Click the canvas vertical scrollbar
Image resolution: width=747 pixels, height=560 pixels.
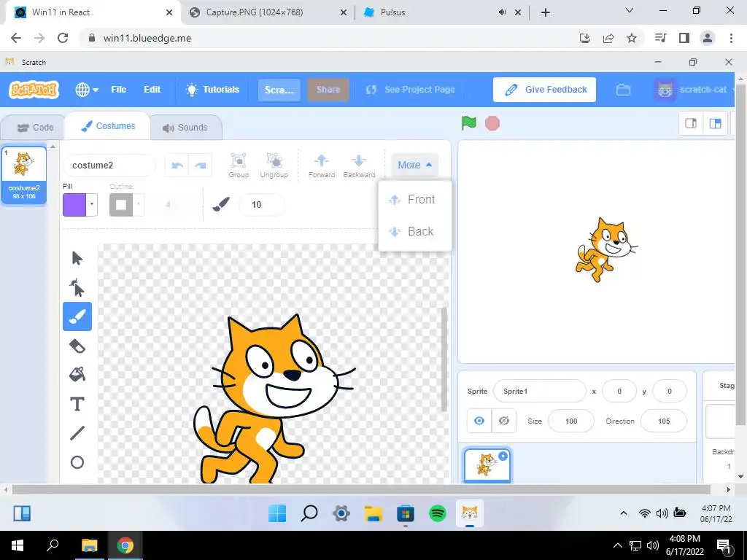point(444,359)
